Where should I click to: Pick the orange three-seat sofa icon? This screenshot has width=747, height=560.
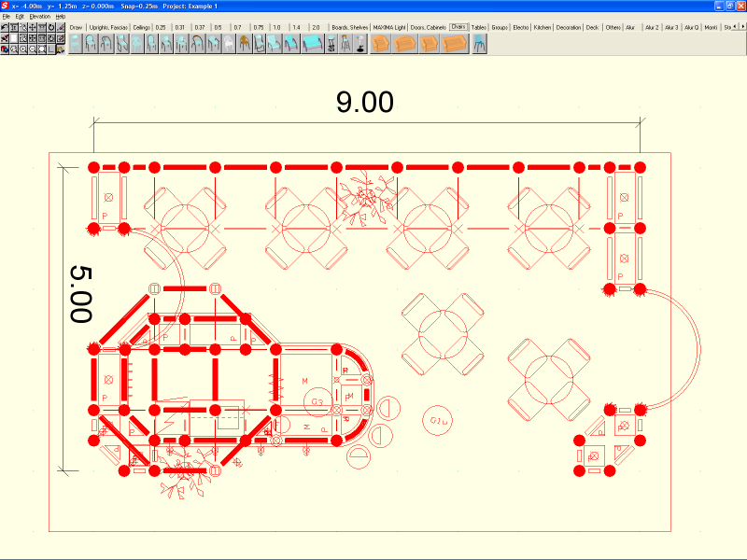454,43
